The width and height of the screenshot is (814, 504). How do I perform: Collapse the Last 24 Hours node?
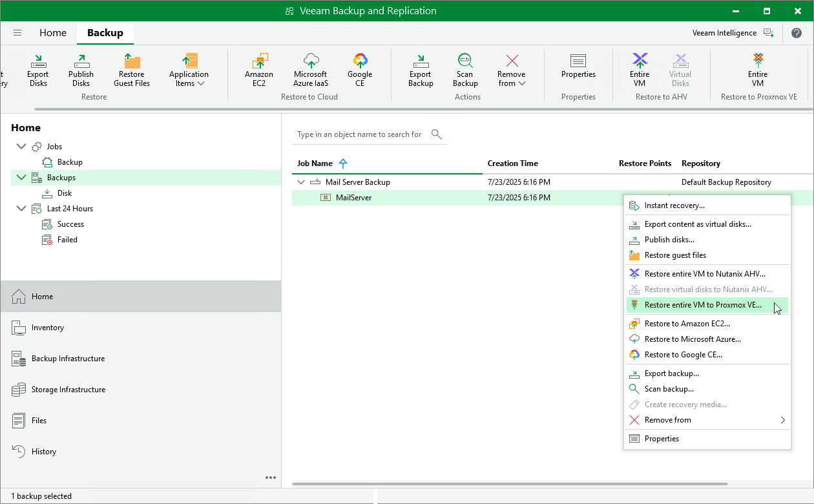(21, 209)
